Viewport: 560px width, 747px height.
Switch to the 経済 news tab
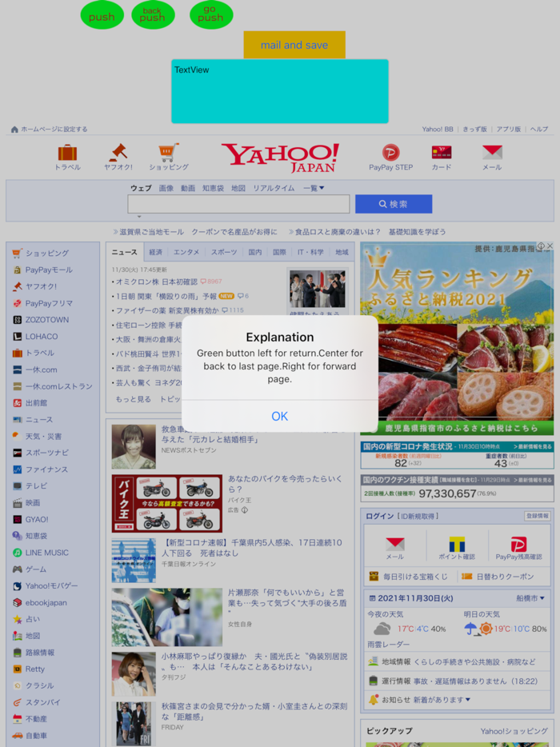[x=156, y=252]
